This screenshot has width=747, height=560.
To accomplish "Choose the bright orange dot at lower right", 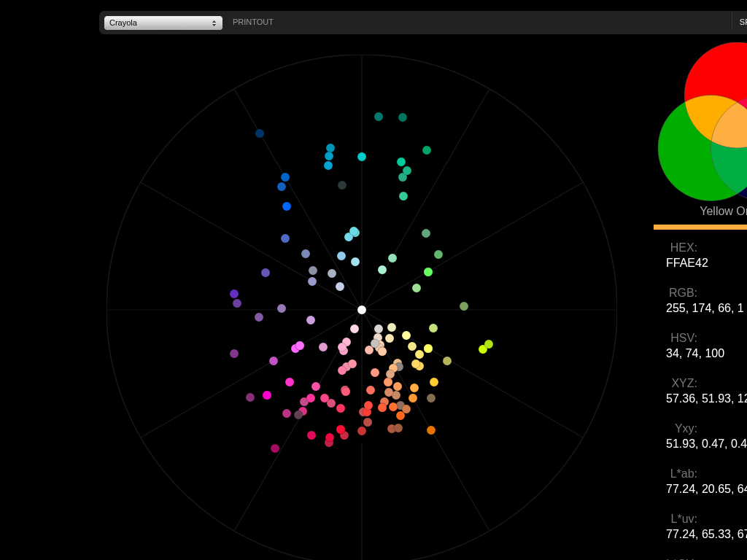I will (x=431, y=430).
